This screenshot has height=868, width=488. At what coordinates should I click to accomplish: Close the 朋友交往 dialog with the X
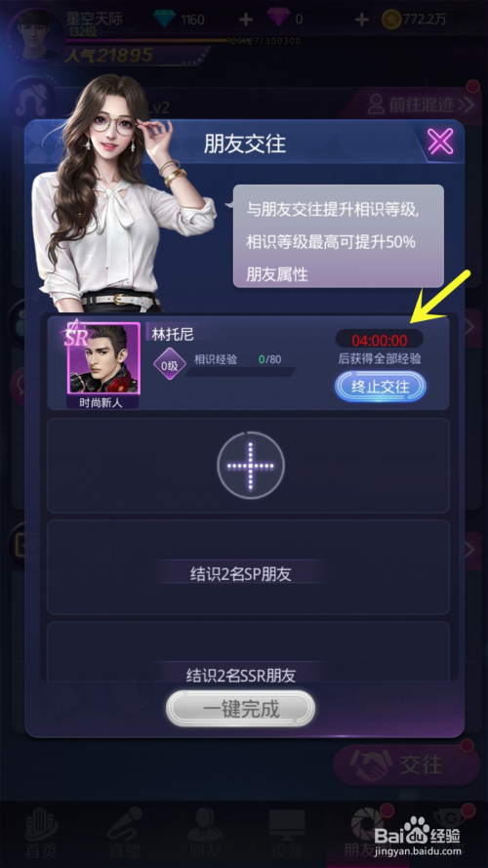[x=440, y=142]
